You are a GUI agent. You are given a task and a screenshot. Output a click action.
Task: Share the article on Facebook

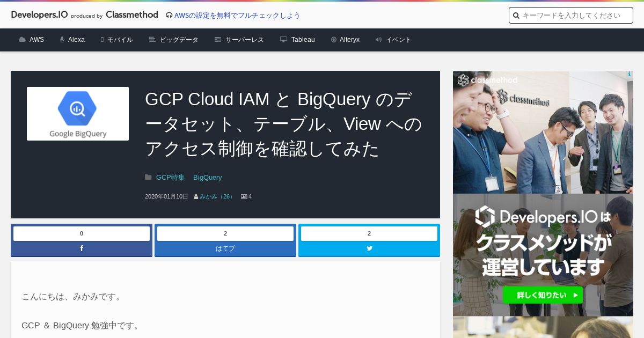click(82, 248)
